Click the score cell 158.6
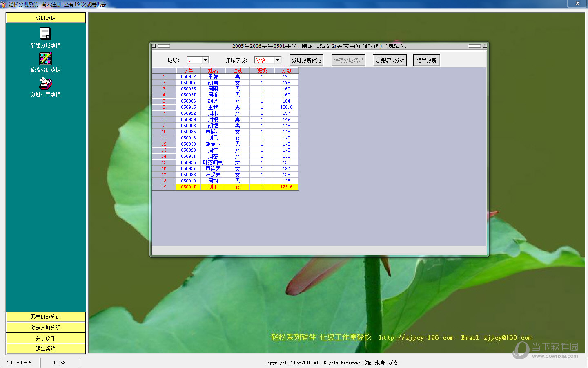Image resolution: width=588 pixels, height=368 pixels. point(286,107)
